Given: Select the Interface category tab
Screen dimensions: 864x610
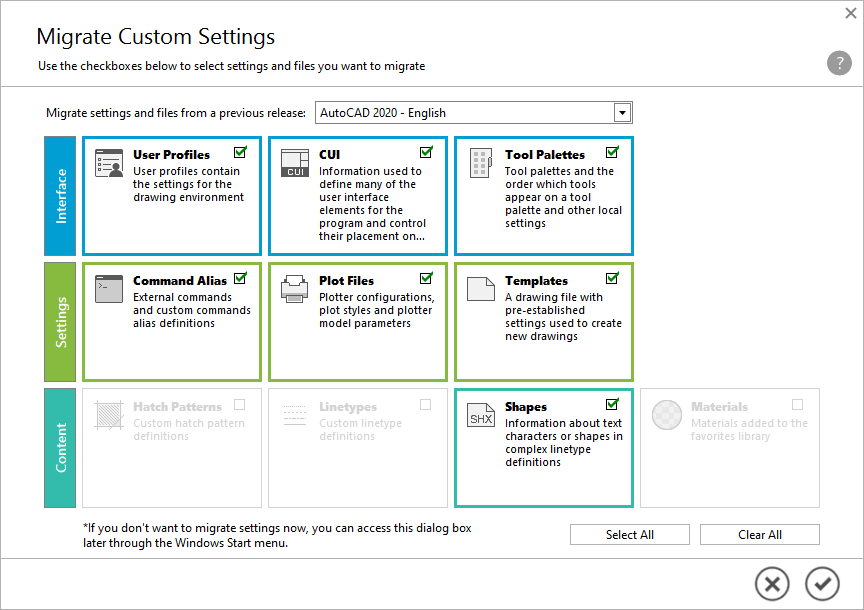Looking at the screenshot, I should [60, 196].
